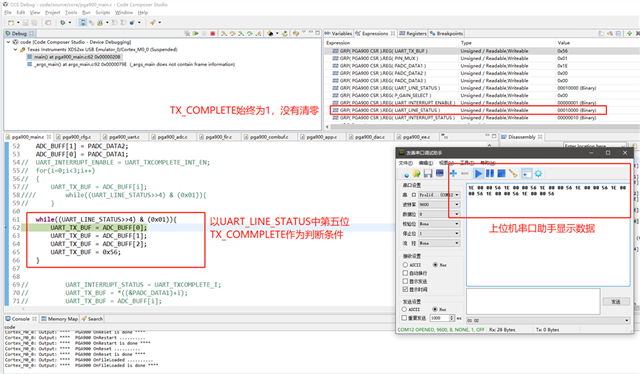Collapse the code device debugging tree node
This screenshot has width=640, height=374.
click(8, 42)
